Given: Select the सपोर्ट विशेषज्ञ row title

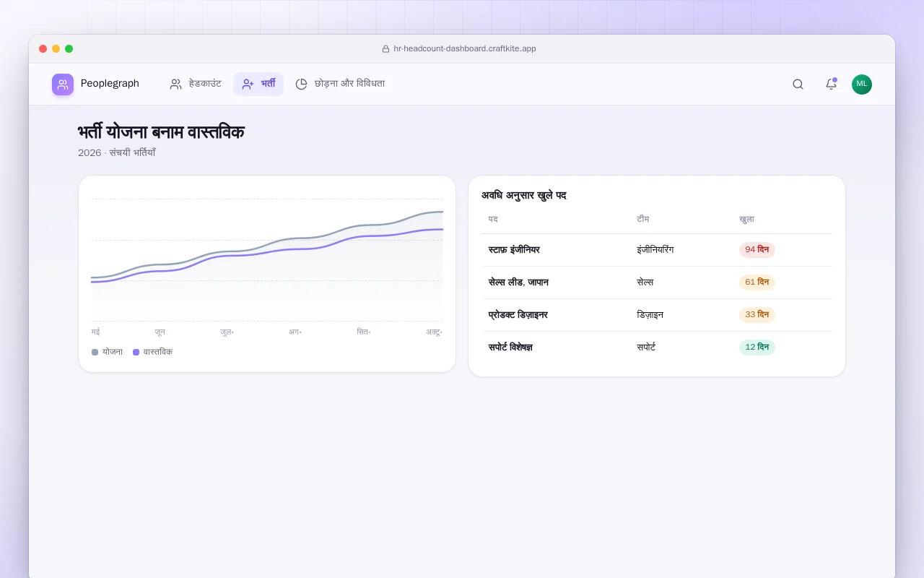Looking at the screenshot, I should click(x=510, y=348).
